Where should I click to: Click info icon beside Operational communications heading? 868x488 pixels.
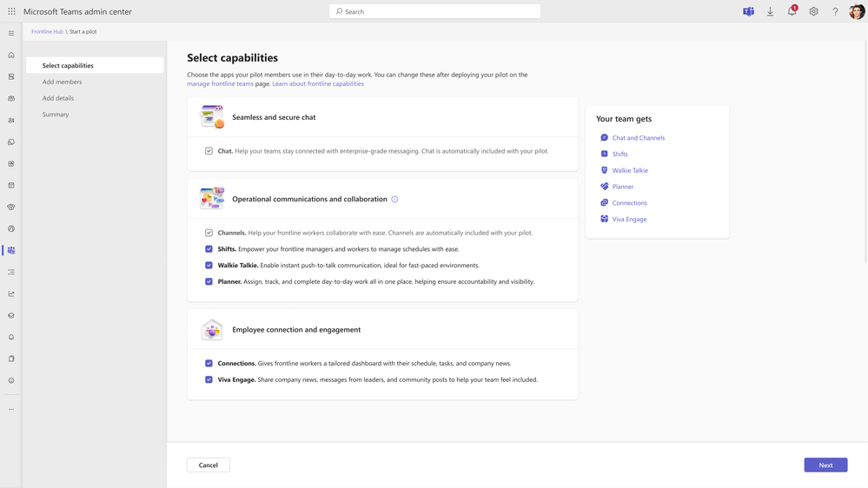[394, 199]
